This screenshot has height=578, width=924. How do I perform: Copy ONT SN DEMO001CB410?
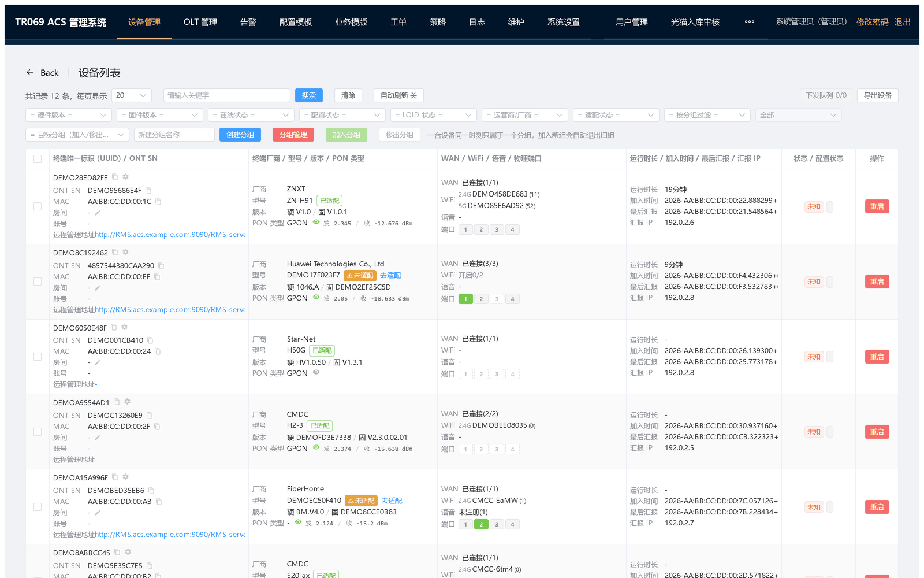pyautogui.click(x=150, y=340)
